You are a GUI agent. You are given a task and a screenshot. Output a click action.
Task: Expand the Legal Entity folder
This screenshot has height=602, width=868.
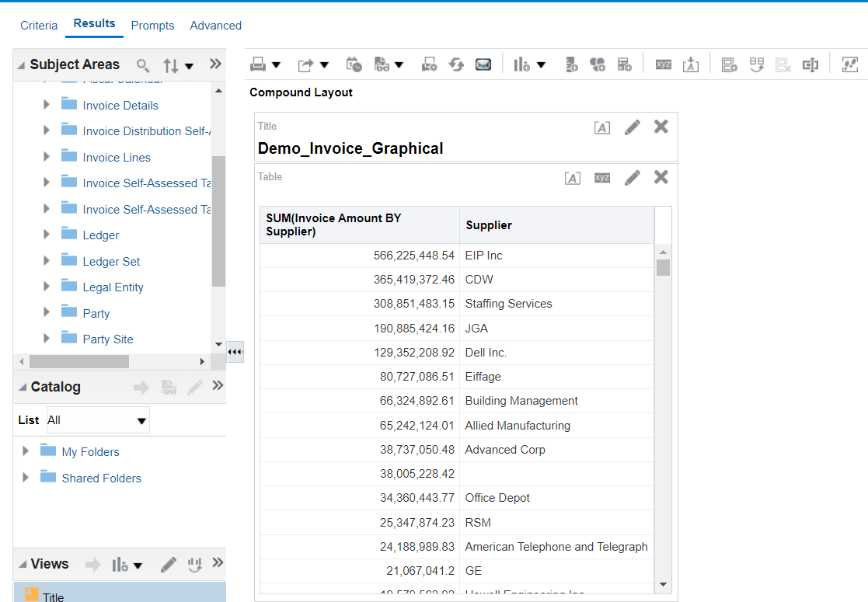(47, 287)
